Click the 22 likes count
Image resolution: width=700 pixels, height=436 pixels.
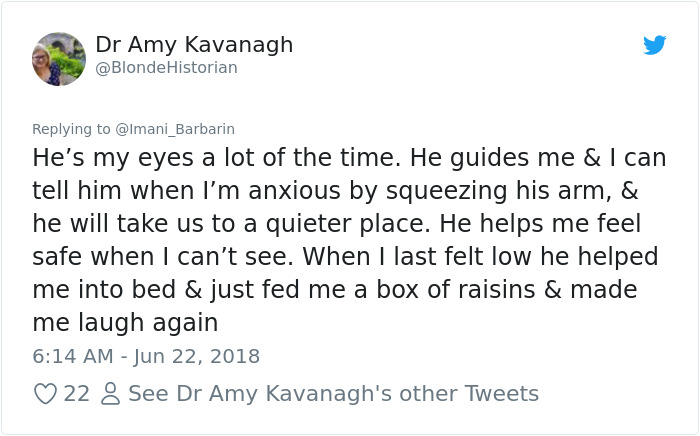click(76, 394)
